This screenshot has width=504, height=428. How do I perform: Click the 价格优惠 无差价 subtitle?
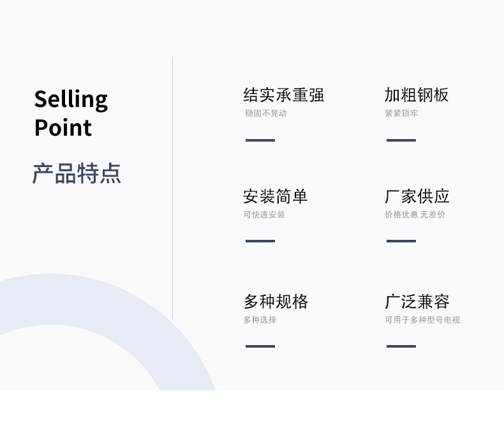pyautogui.click(x=415, y=214)
